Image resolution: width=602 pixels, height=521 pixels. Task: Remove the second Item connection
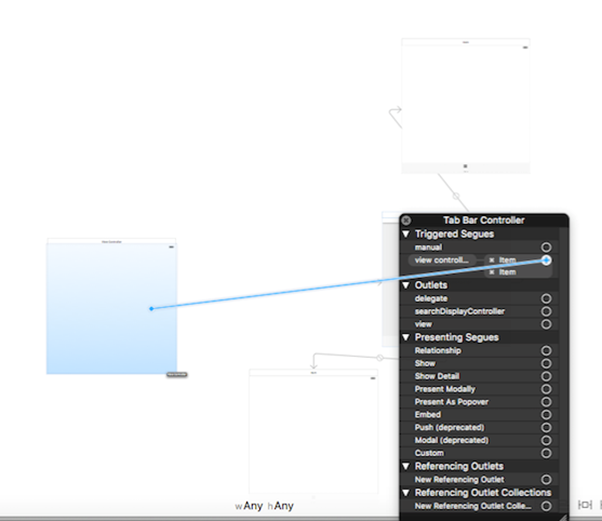point(492,272)
